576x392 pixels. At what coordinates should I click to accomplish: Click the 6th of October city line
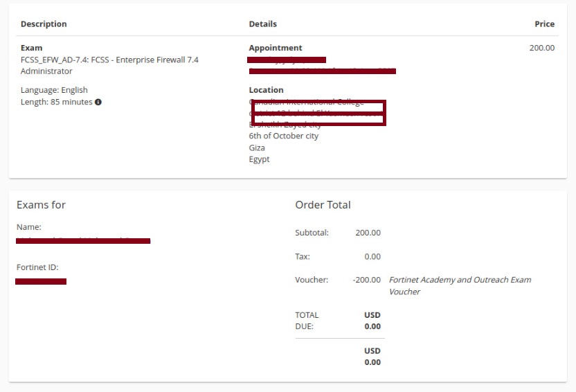[x=284, y=136]
